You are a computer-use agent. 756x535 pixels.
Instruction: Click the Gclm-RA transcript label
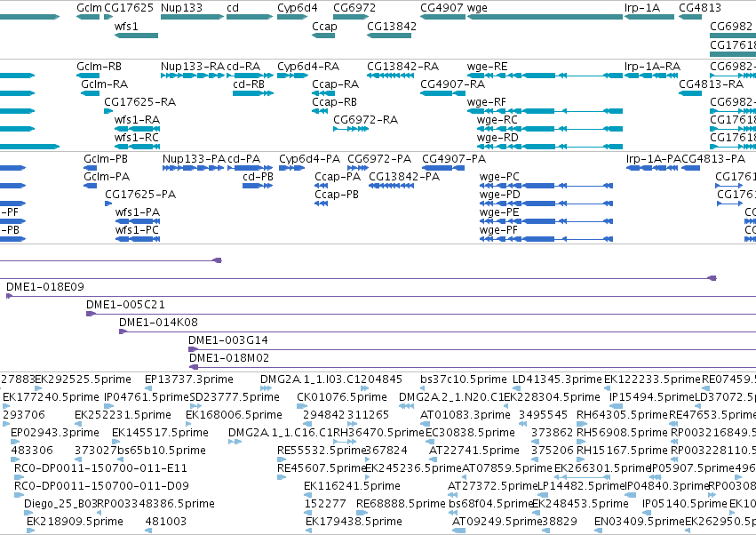point(104,84)
